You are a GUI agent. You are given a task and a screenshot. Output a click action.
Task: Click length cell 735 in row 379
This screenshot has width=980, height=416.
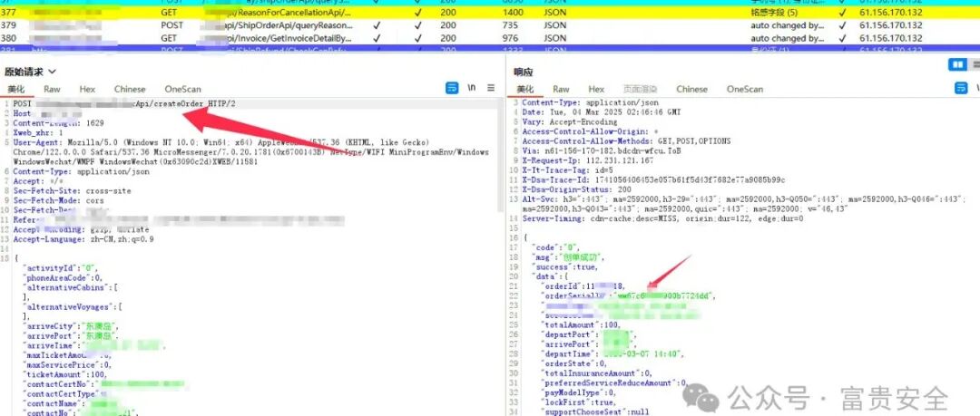coord(510,25)
